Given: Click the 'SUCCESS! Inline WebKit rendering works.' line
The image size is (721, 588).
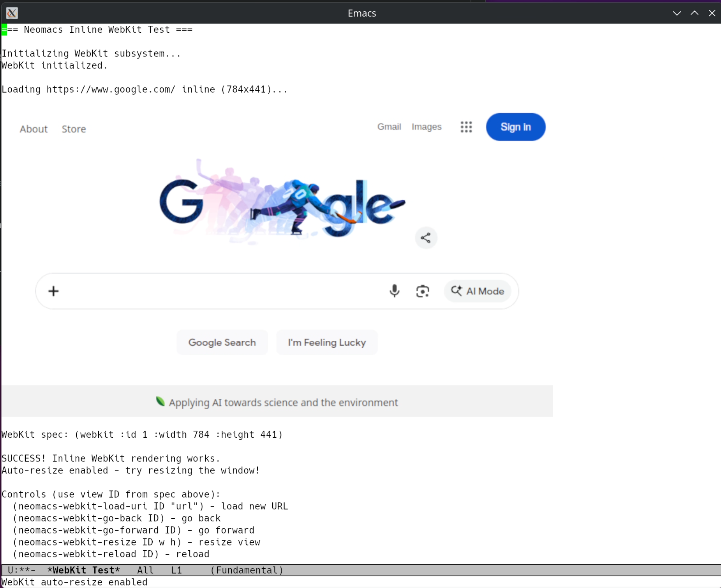Looking at the screenshot, I should pyautogui.click(x=111, y=458).
